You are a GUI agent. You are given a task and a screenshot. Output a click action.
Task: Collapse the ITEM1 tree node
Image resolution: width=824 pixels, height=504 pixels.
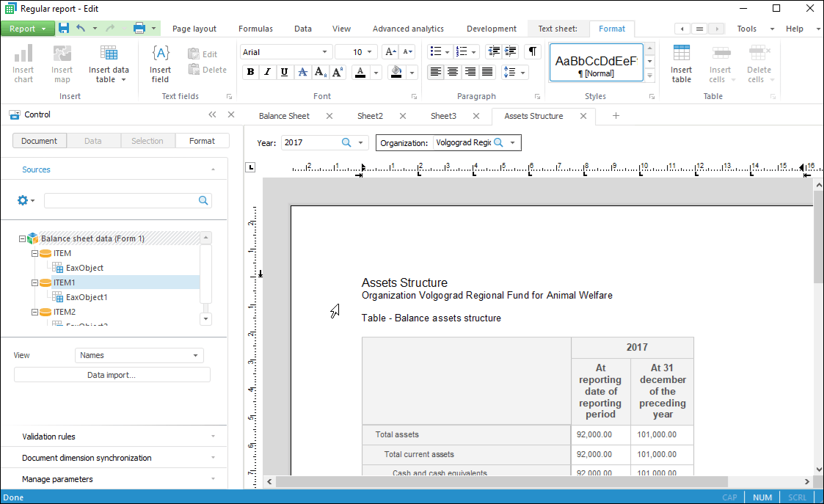click(x=34, y=282)
